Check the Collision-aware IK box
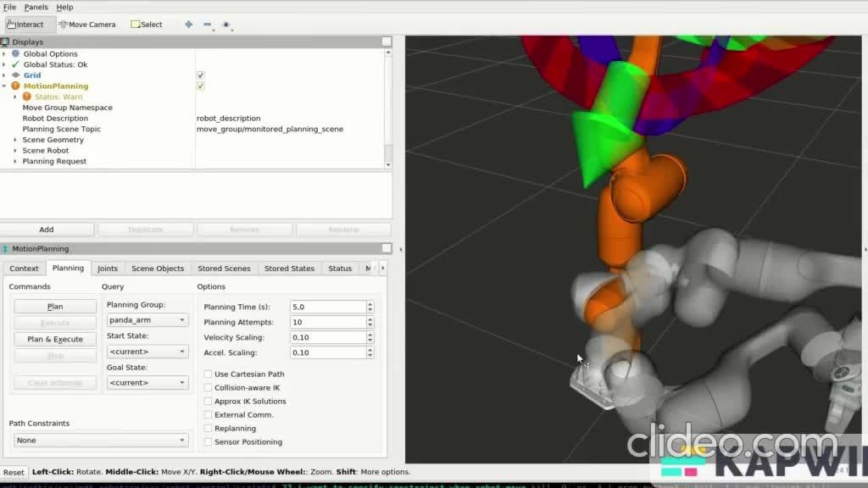Image resolution: width=868 pixels, height=488 pixels. [x=209, y=388]
